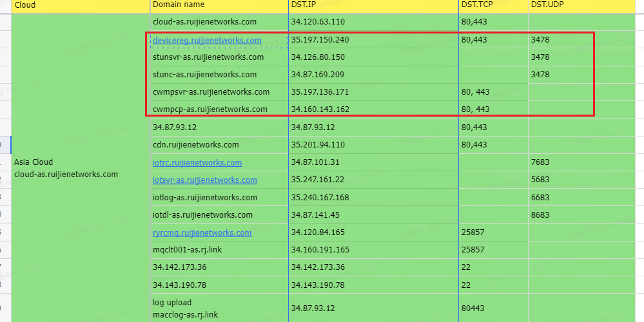Click IP cell 34.160.191.165
This screenshot has height=322, width=644.
click(x=373, y=250)
